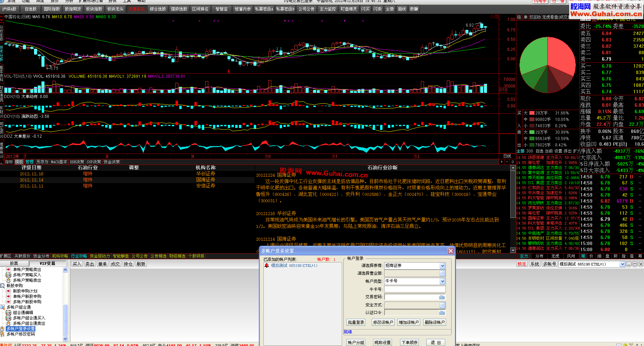Open the 龙虎 tab in right panel
Screen dimensions: 644x346
(555, 256)
